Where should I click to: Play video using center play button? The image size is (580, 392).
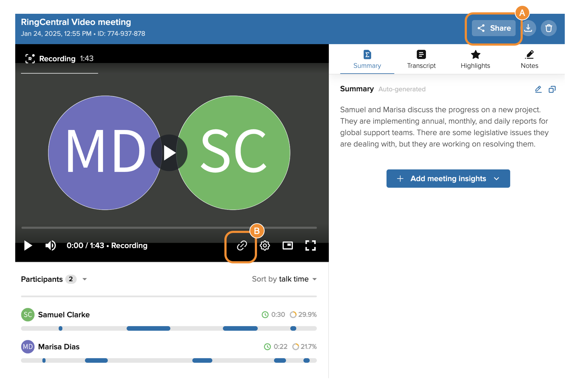click(x=169, y=153)
